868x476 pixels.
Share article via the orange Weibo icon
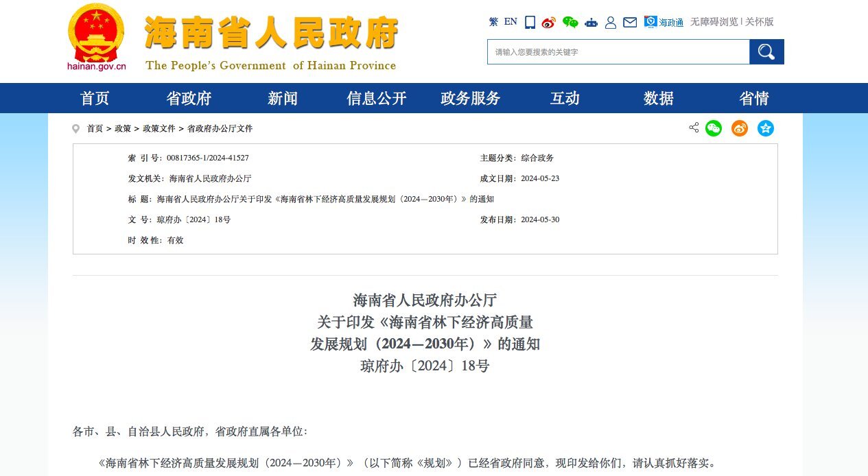pyautogui.click(x=739, y=128)
